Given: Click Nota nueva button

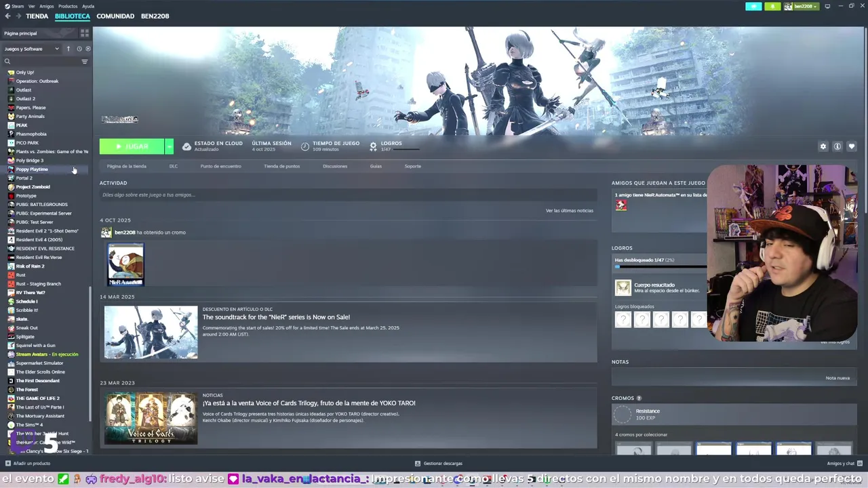Looking at the screenshot, I should (x=837, y=378).
